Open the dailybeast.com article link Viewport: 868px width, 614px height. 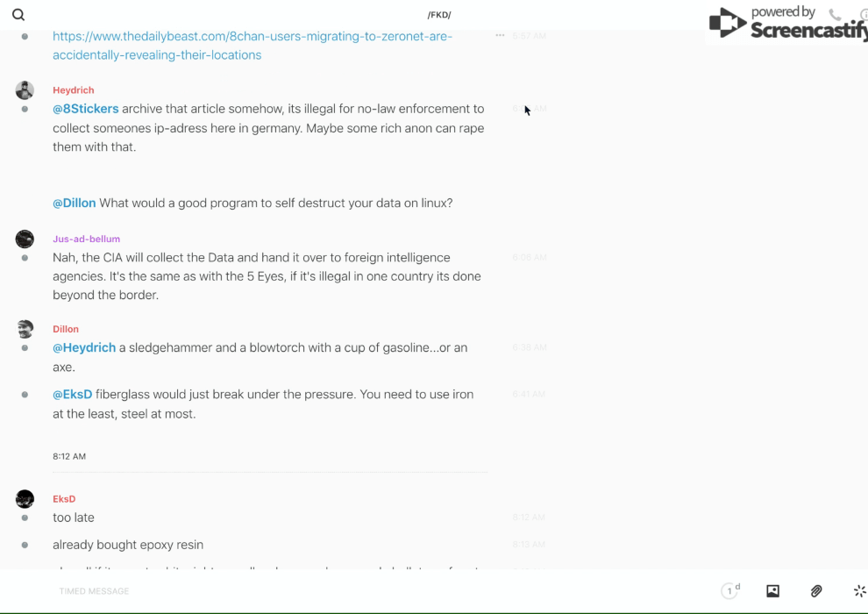pyautogui.click(x=253, y=46)
